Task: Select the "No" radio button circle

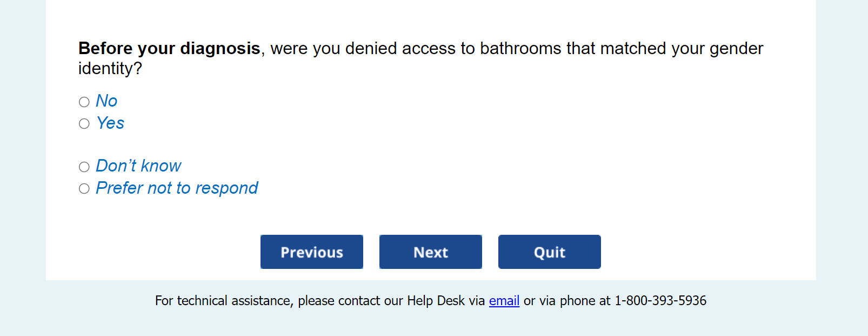Action: [x=84, y=102]
